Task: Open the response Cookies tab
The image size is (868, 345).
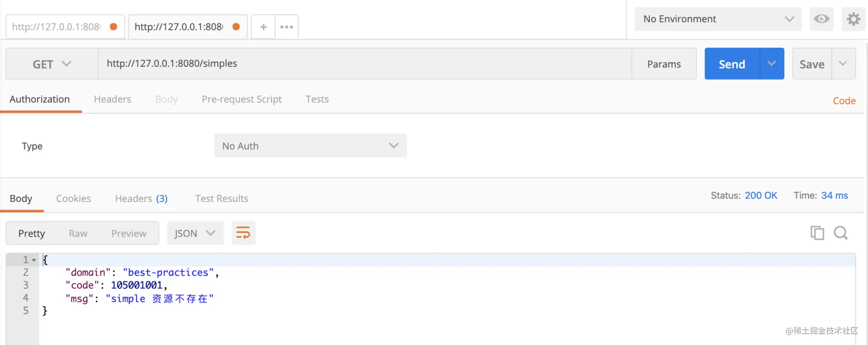Action: point(73,199)
